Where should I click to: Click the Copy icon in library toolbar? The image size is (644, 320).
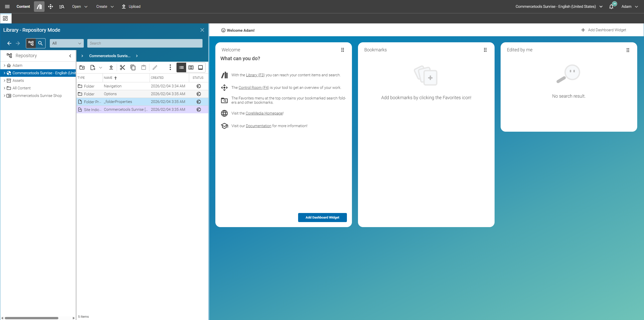pyautogui.click(x=133, y=67)
